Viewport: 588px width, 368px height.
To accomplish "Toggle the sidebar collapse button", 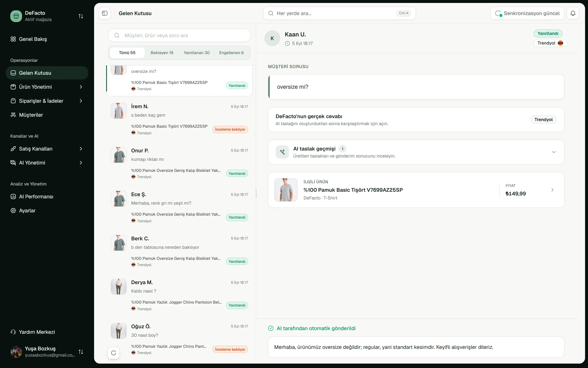I will [105, 13].
